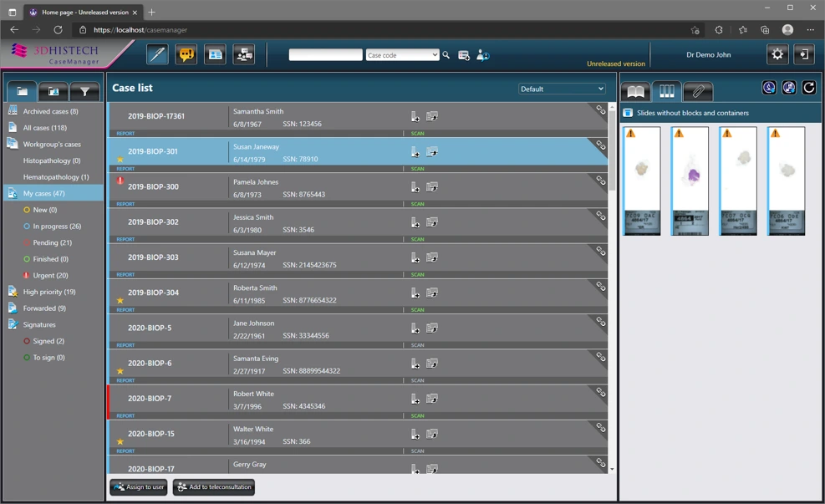The height and width of the screenshot is (504, 825).
Task: Filter by Pending (21)
Action: click(x=52, y=242)
